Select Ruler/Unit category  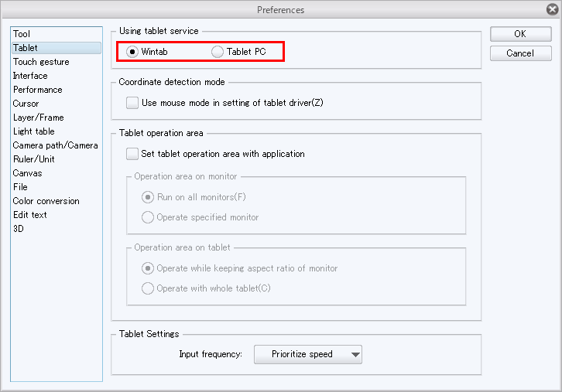[x=57, y=159]
